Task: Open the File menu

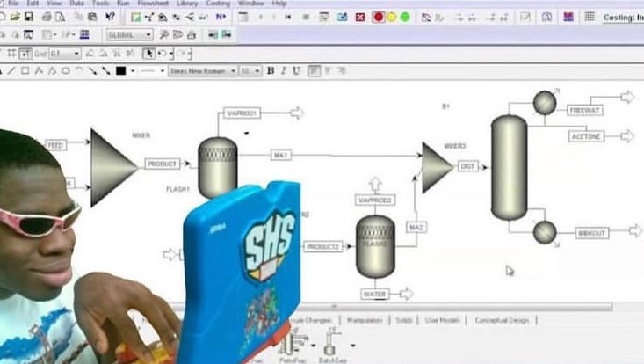Action: [x=13, y=4]
